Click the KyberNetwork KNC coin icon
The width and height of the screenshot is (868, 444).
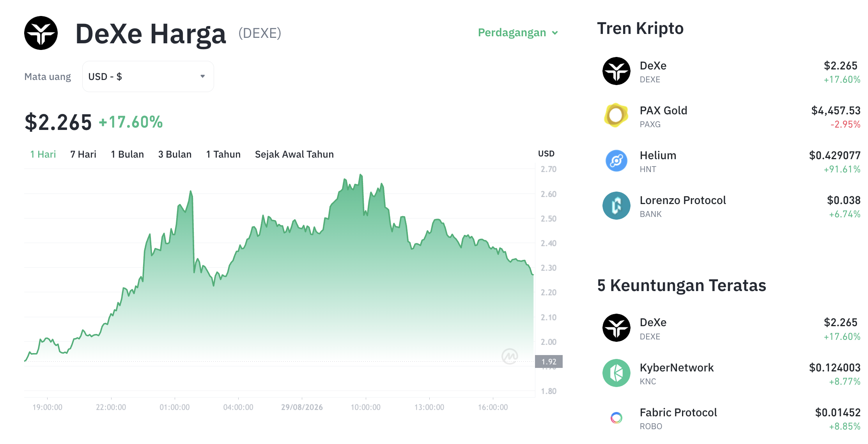tap(616, 373)
